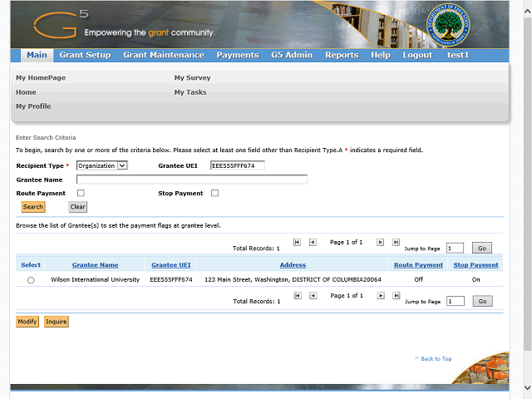Open the G5 Admin menu
The height and width of the screenshot is (399, 532).
292,55
